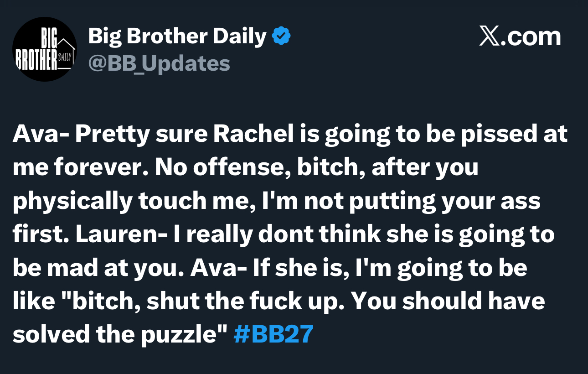Screen dimensions: 588x374
Task: Click the second 'Ava-' before 'If she is'
Action: [219, 268]
